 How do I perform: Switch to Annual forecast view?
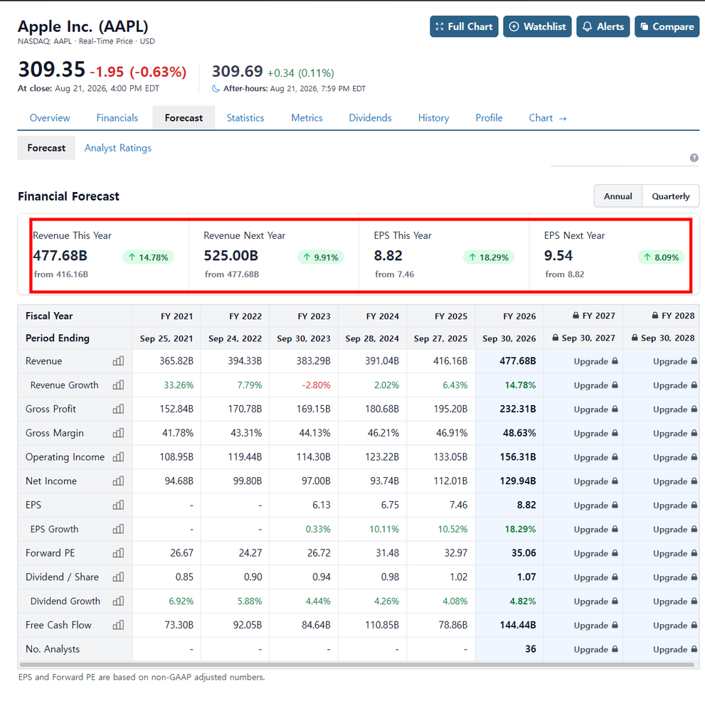click(618, 196)
